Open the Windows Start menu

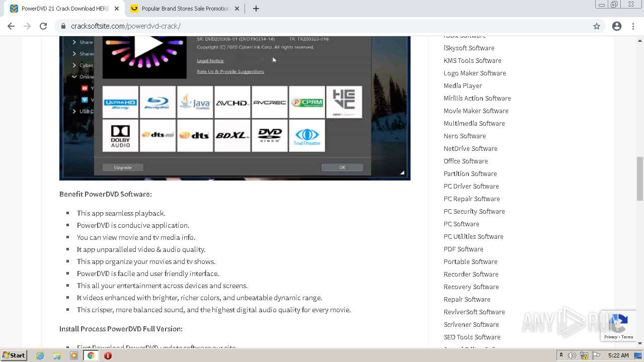tap(14, 355)
